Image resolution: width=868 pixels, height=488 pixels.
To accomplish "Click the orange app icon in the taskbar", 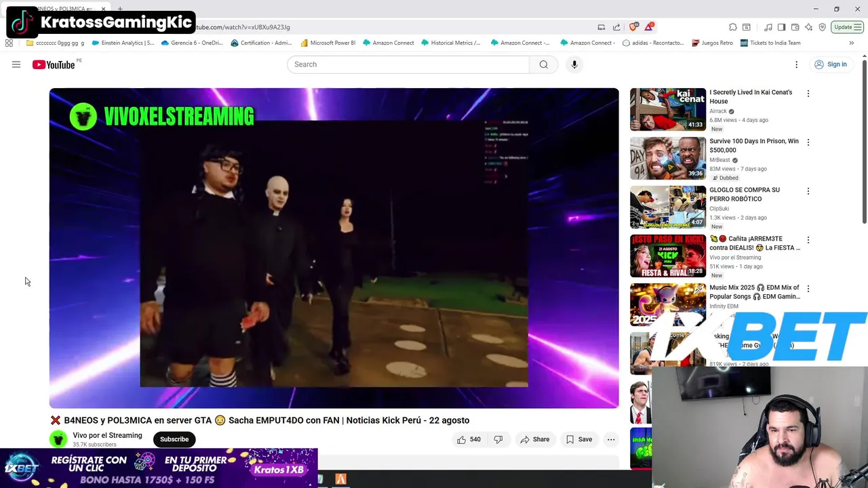I will click(x=340, y=479).
